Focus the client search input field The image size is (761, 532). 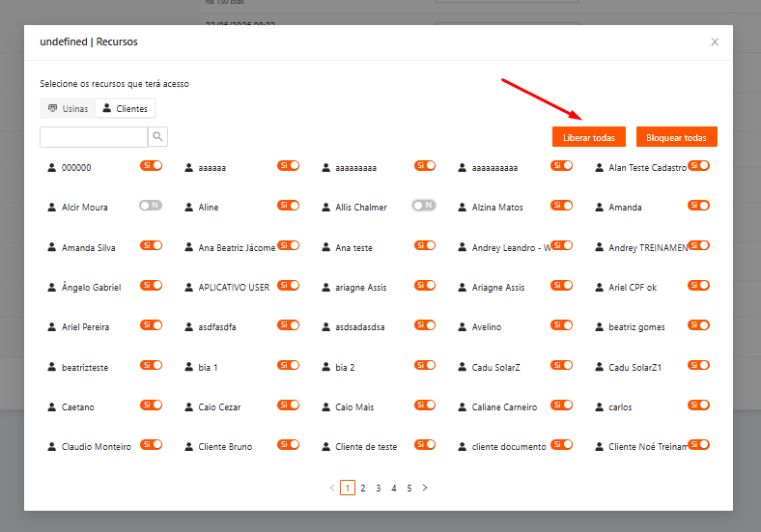tap(94, 137)
